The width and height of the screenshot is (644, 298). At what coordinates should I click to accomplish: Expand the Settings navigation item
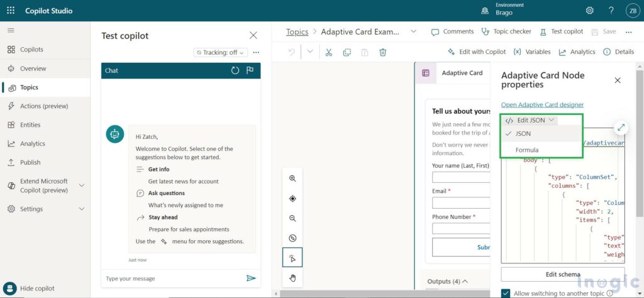(81, 209)
